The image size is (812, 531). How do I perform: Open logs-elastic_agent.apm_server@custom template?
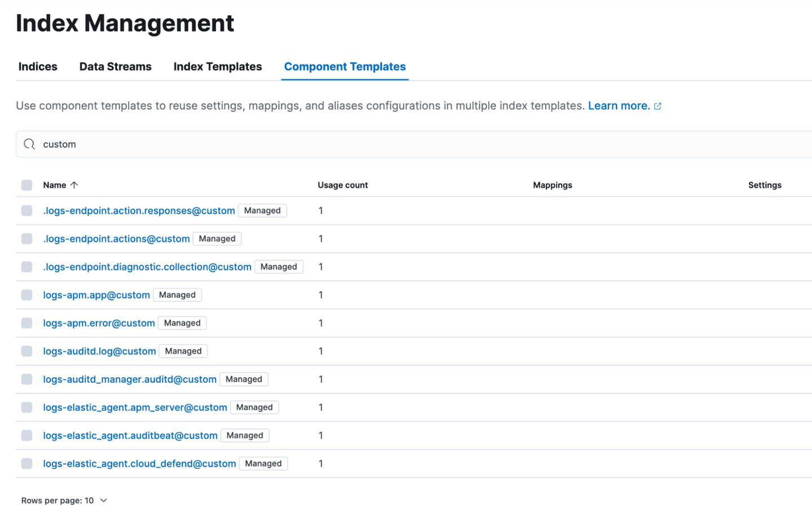coord(135,407)
